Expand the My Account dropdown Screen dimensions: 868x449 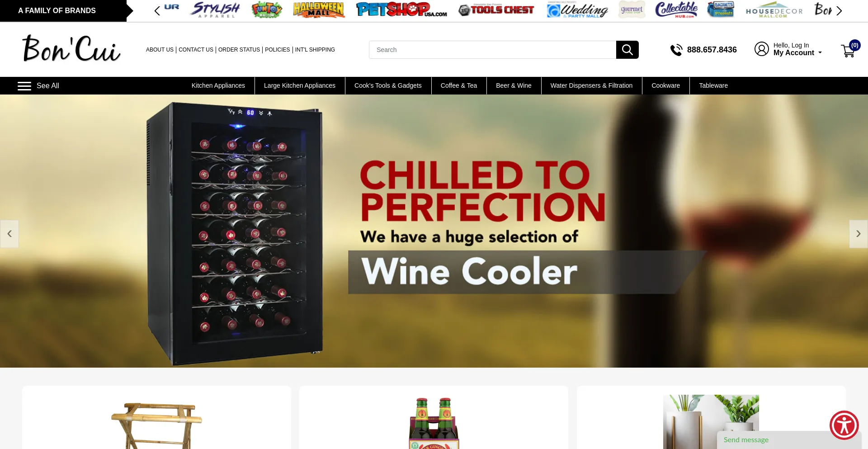[797, 52]
